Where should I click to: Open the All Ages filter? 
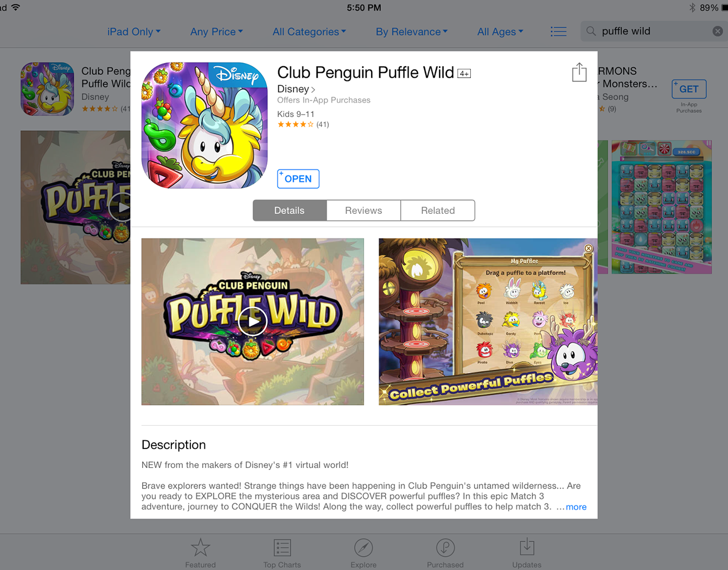tap(500, 31)
